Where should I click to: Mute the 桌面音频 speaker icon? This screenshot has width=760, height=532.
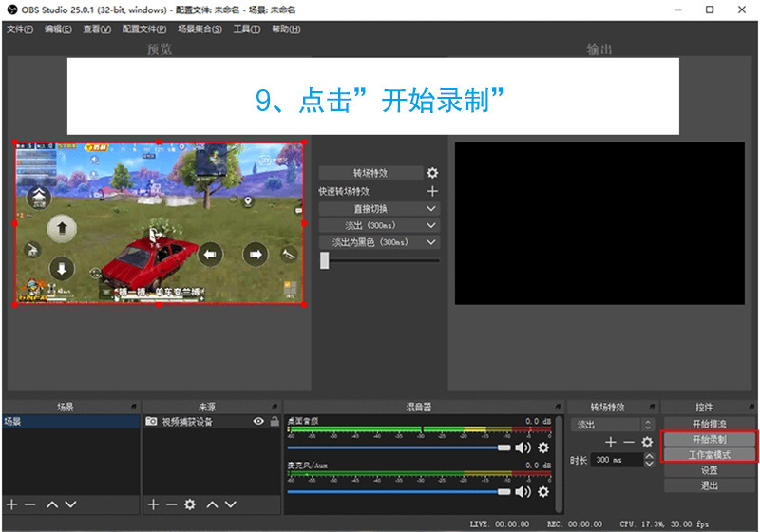(x=522, y=447)
